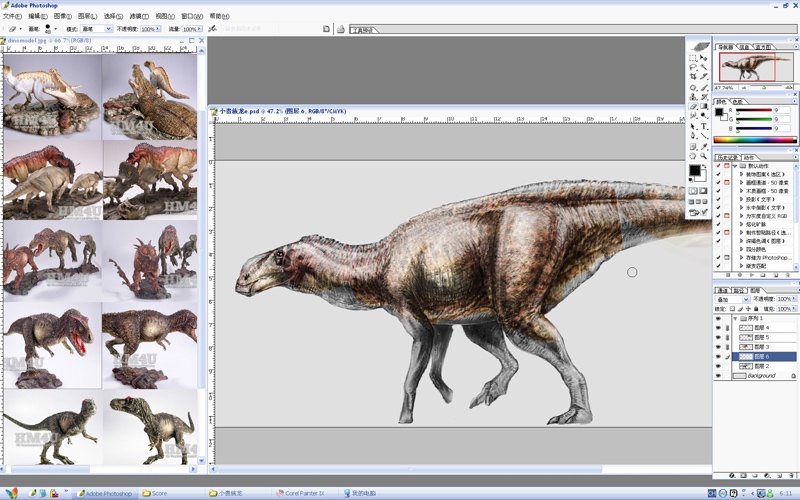Select the Eraser tool in toolbox
800x500 pixels.
click(693, 106)
